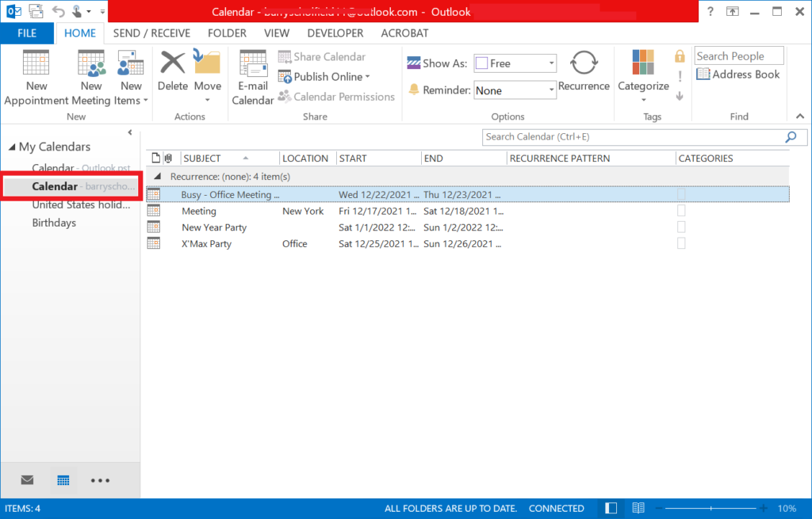The image size is (812, 519).
Task: Sort by RECURRENCE PATTERN column header
Action: click(x=591, y=158)
